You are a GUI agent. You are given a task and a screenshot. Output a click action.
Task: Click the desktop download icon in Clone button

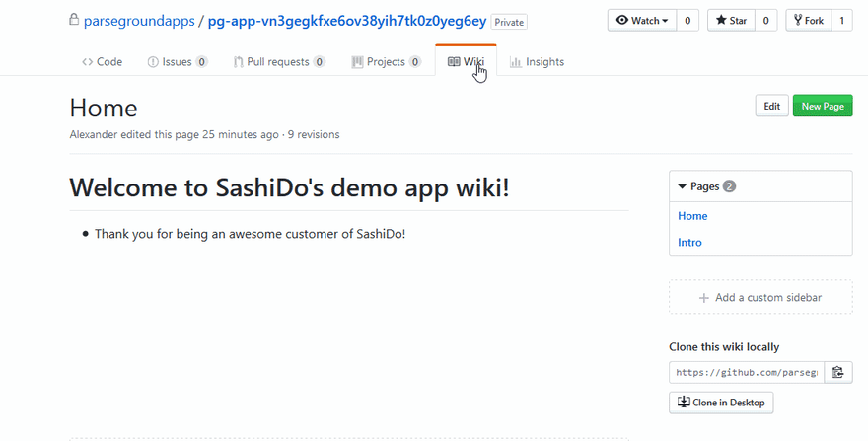[684, 402]
